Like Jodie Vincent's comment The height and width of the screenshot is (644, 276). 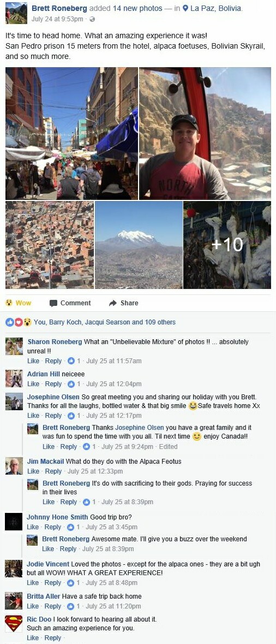(x=33, y=583)
